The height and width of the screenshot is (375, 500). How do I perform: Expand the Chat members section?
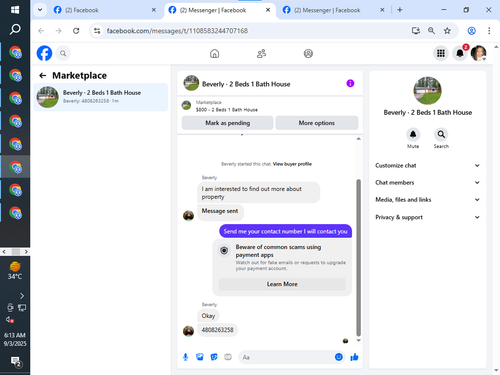coord(427,182)
